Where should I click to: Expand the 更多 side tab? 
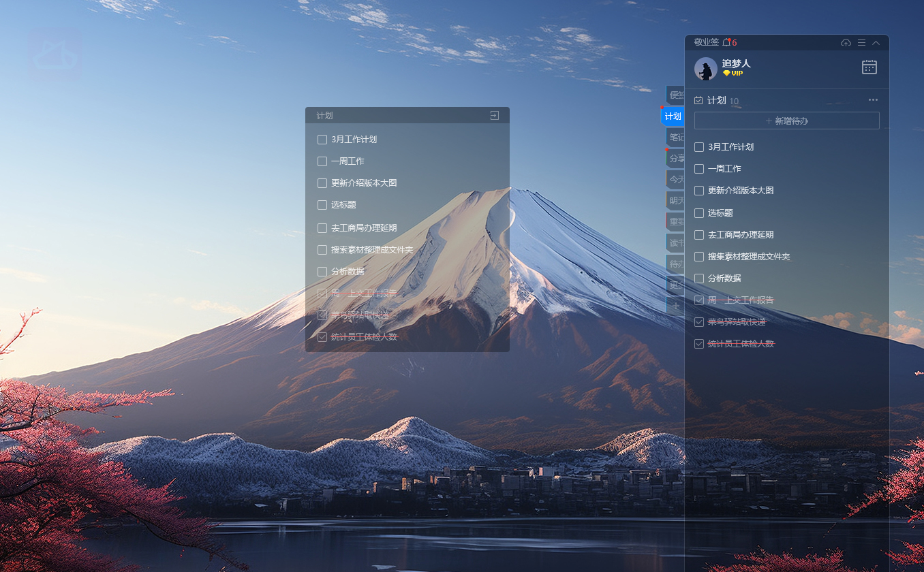pyautogui.click(x=675, y=285)
